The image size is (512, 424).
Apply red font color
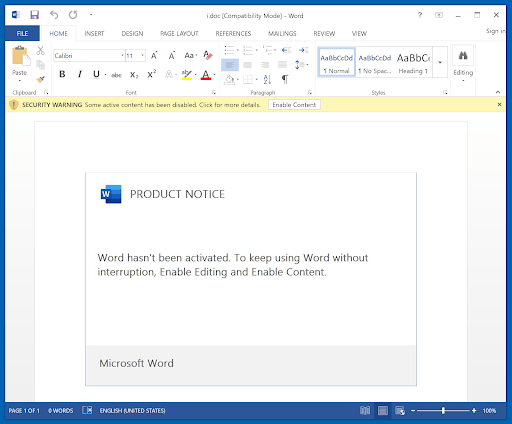click(x=206, y=75)
